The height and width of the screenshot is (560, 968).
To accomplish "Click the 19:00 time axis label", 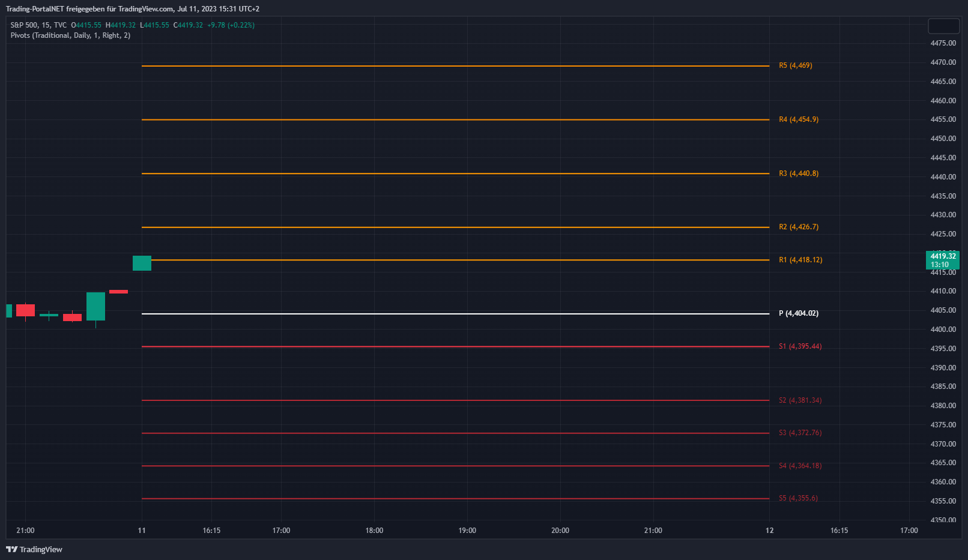I will point(467,531).
